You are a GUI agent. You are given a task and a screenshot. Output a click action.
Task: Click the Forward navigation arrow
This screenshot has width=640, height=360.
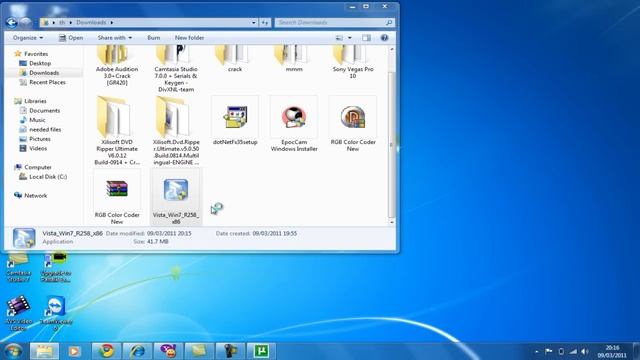26,22
